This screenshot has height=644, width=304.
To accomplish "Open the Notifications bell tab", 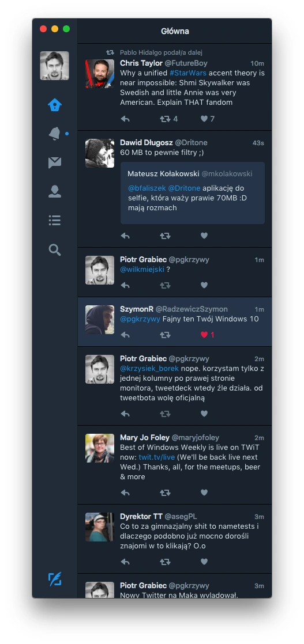I will [x=55, y=134].
